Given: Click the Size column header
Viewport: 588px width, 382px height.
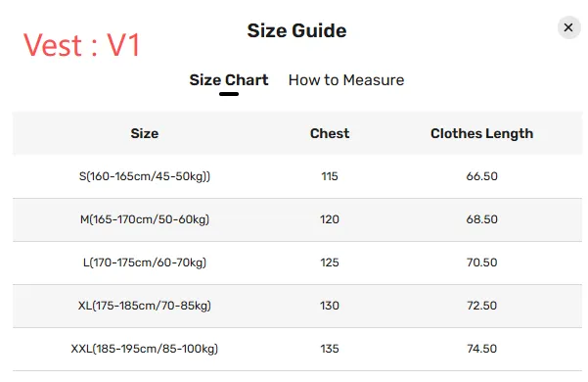Looking at the screenshot, I should click(145, 133).
